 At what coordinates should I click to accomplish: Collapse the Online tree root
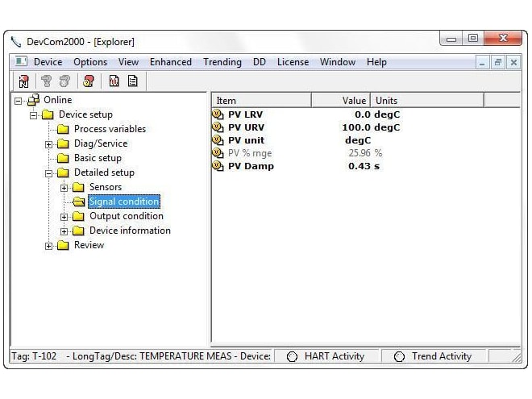click(x=18, y=101)
